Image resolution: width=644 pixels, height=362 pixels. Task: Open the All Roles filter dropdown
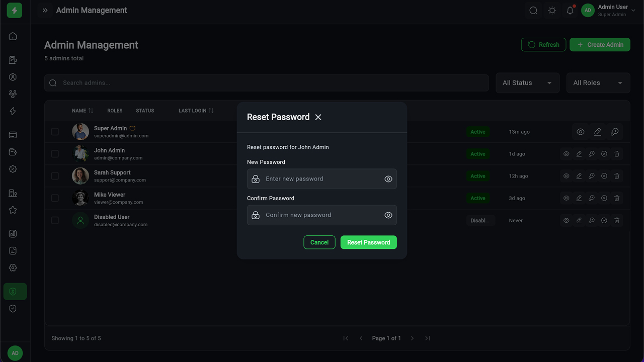[x=598, y=83]
